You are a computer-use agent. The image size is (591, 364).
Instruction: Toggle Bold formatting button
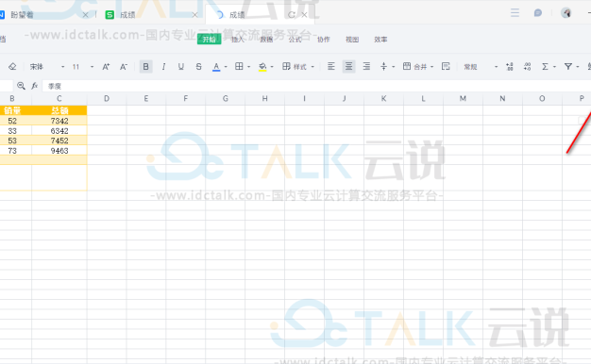[146, 67]
